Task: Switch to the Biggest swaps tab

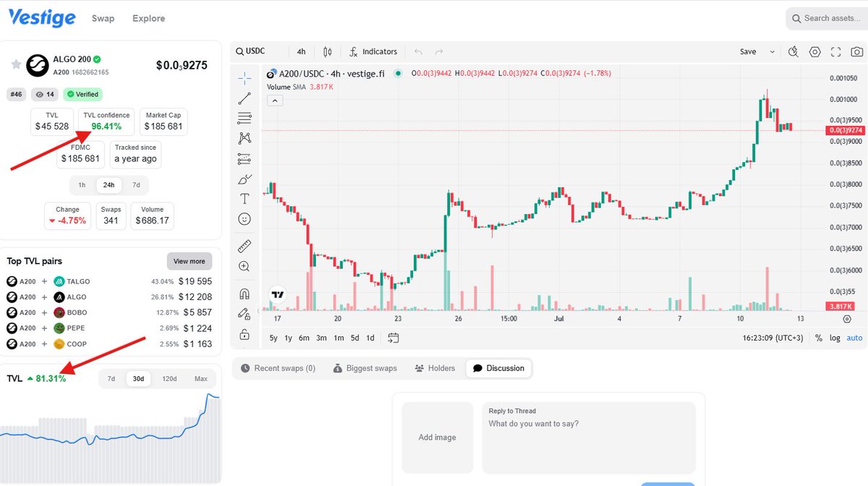Action: click(365, 368)
